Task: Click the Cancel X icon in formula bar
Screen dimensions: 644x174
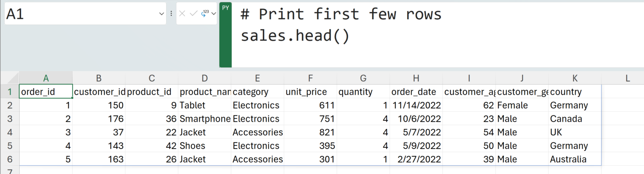Action: click(x=182, y=14)
